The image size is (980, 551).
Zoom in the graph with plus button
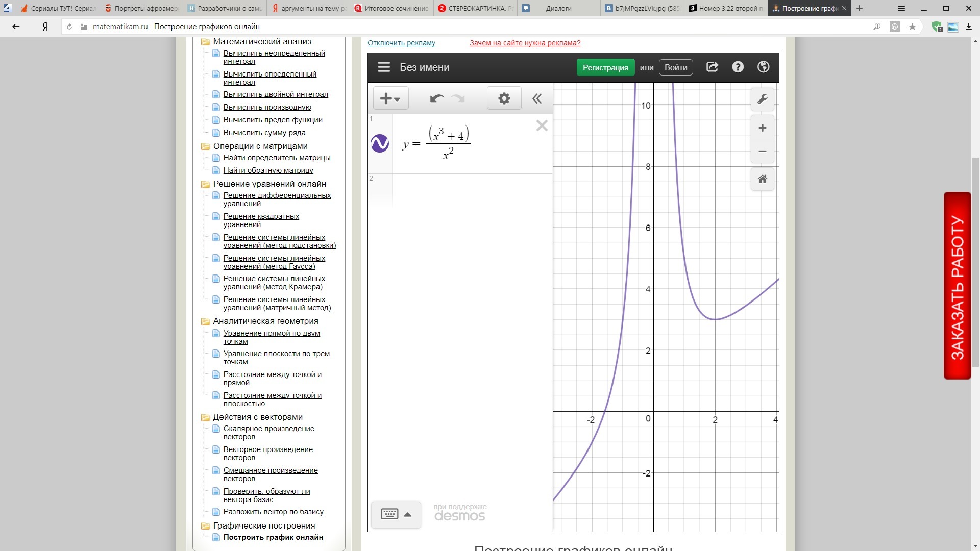[762, 128]
